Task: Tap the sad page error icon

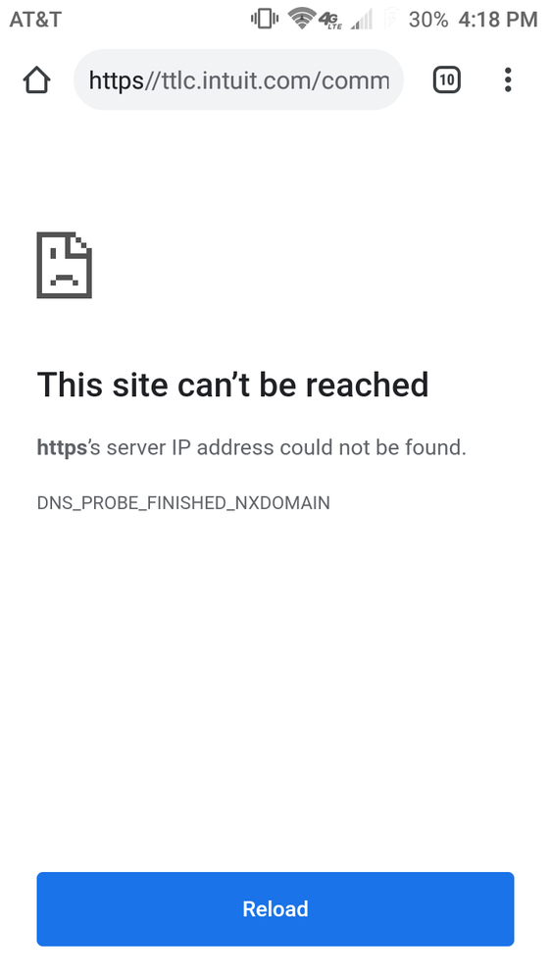Action: [x=65, y=265]
